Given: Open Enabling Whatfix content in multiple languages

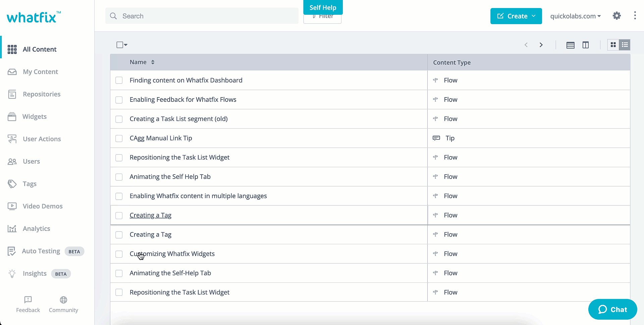Looking at the screenshot, I should coord(198,196).
